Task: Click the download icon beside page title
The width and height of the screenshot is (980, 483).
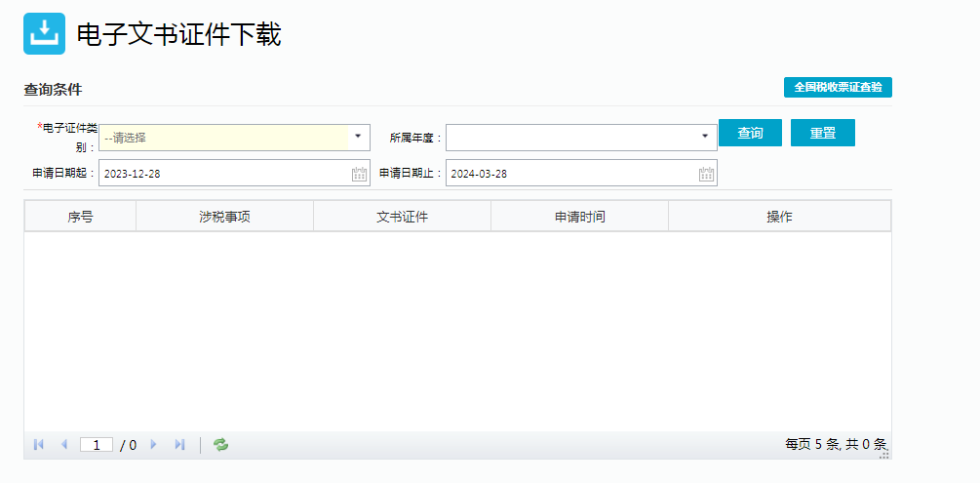Action: (44, 33)
